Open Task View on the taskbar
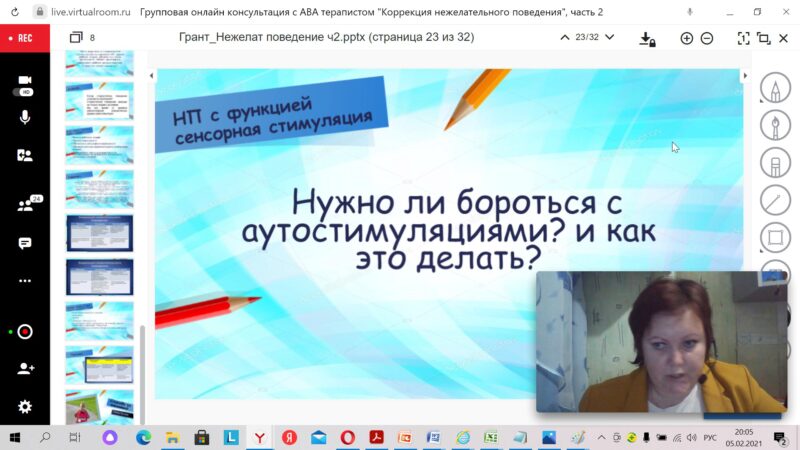 coord(75,437)
